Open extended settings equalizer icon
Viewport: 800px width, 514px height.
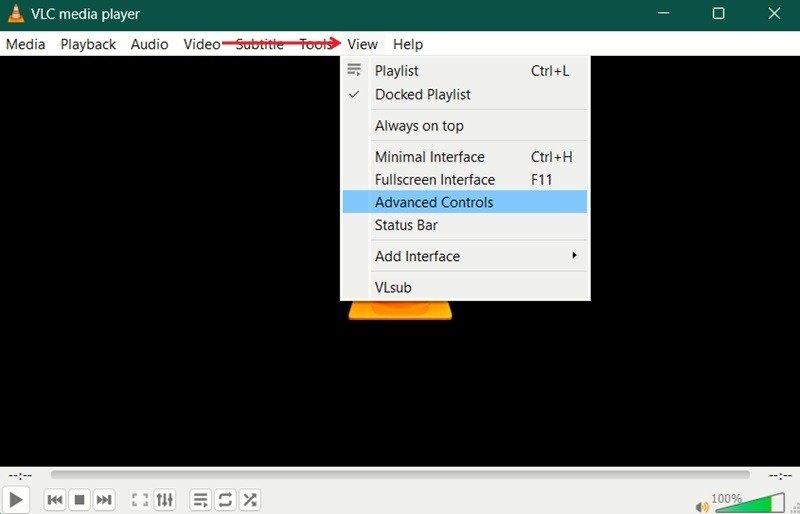pos(164,500)
